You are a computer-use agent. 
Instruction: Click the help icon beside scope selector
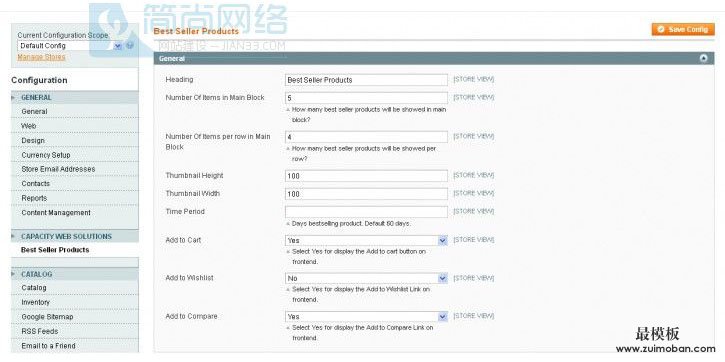coord(130,45)
